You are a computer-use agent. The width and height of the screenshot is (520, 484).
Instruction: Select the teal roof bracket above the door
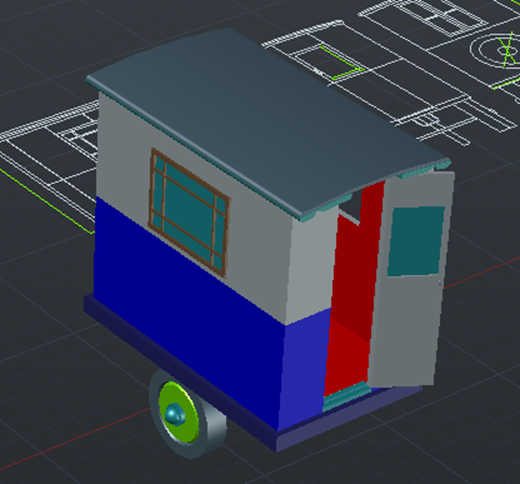[423, 170]
